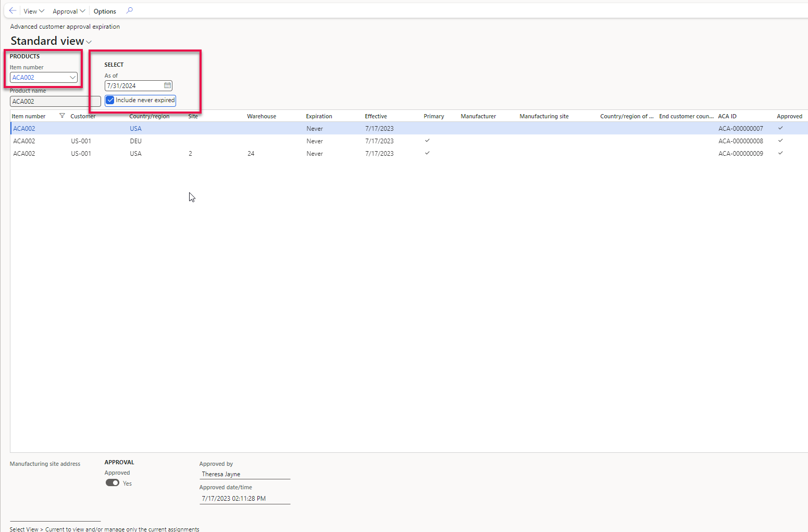Open the calendar picker for the As of date
The image size is (808, 532).
click(x=167, y=85)
